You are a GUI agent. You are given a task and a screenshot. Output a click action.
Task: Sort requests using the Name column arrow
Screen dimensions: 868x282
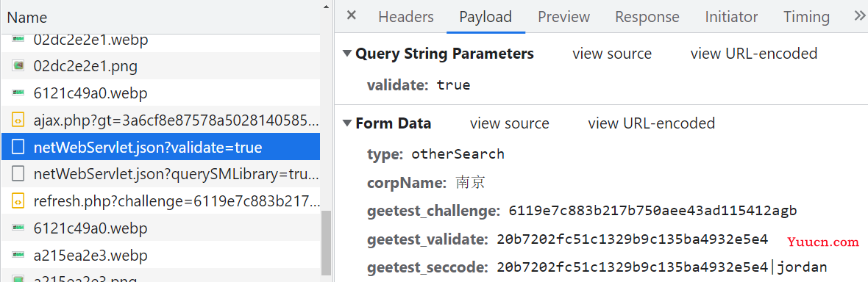(x=325, y=7)
